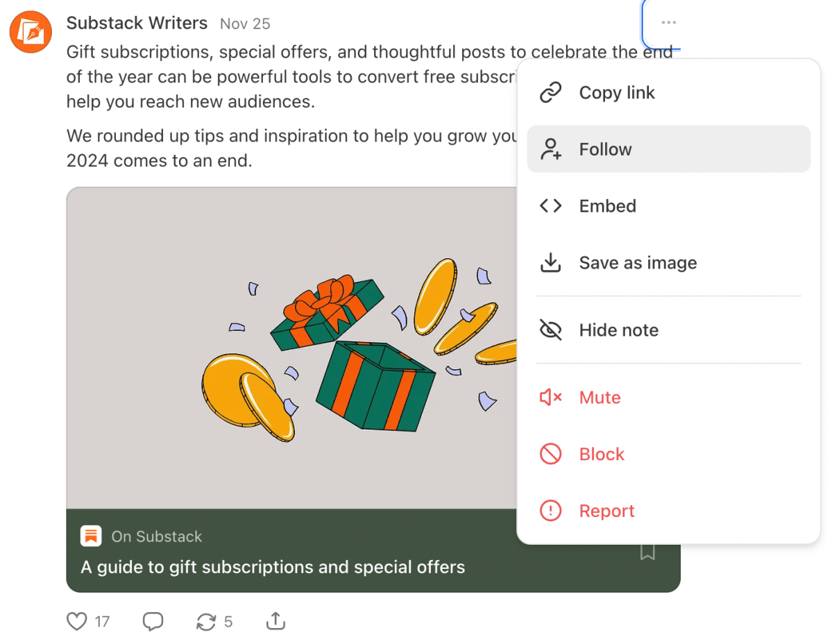Open comments via the speech bubble icon
832x644 pixels.
click(153, 621)
